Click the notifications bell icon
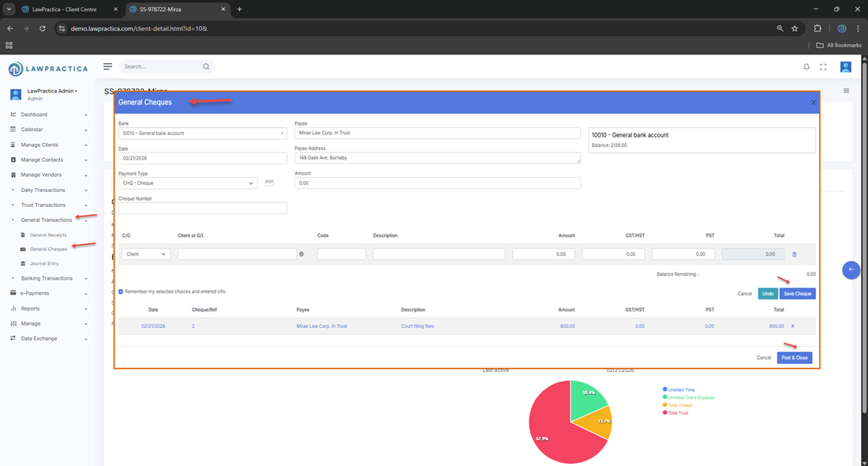Viewport: 868px width, 466px height. 806,67
